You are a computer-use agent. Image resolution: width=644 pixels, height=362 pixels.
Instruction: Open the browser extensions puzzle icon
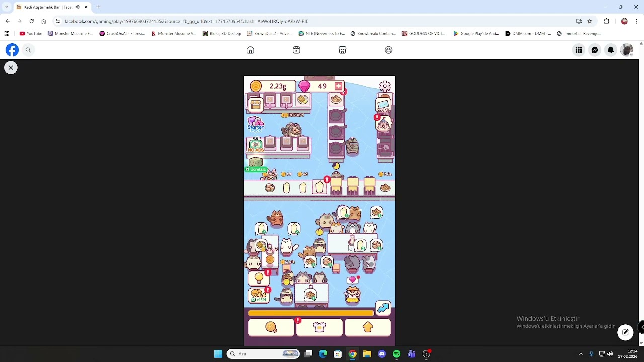tap(606, 21)
